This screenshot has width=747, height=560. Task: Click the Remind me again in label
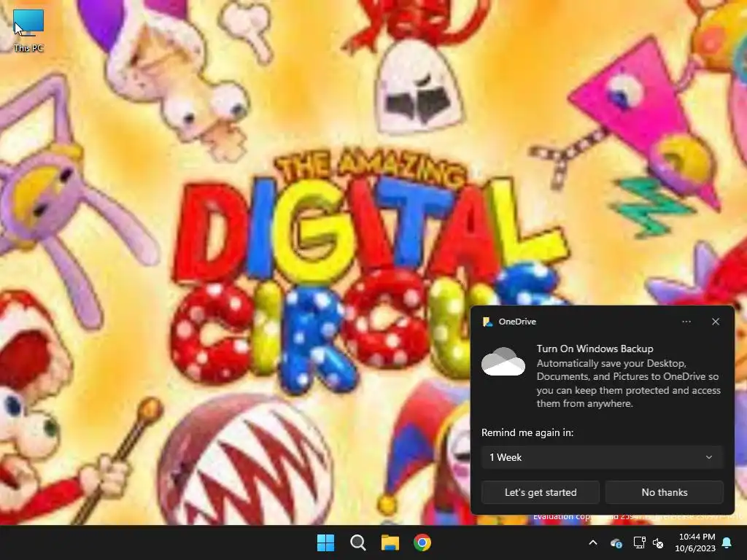[x=527, y=432]
